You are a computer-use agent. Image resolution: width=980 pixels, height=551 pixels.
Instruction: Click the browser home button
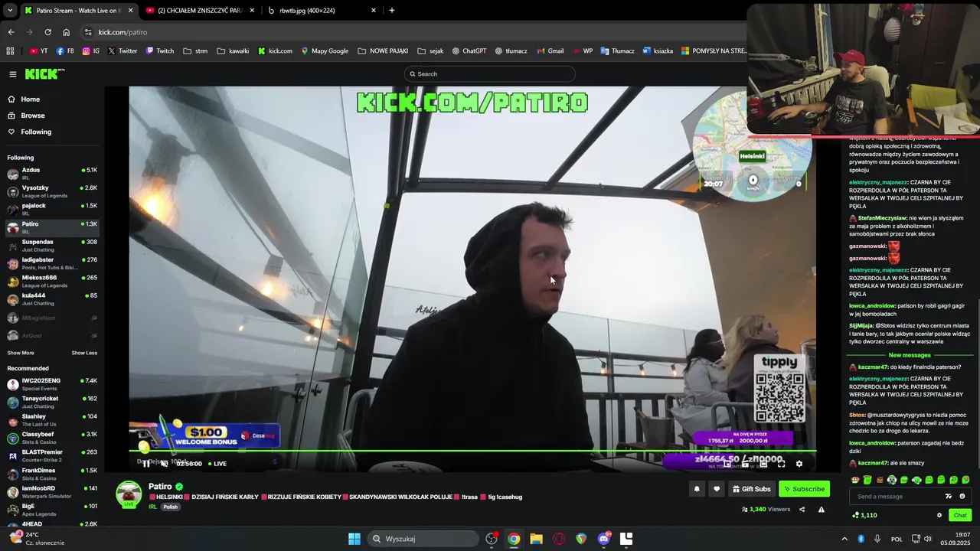[67, 32]
